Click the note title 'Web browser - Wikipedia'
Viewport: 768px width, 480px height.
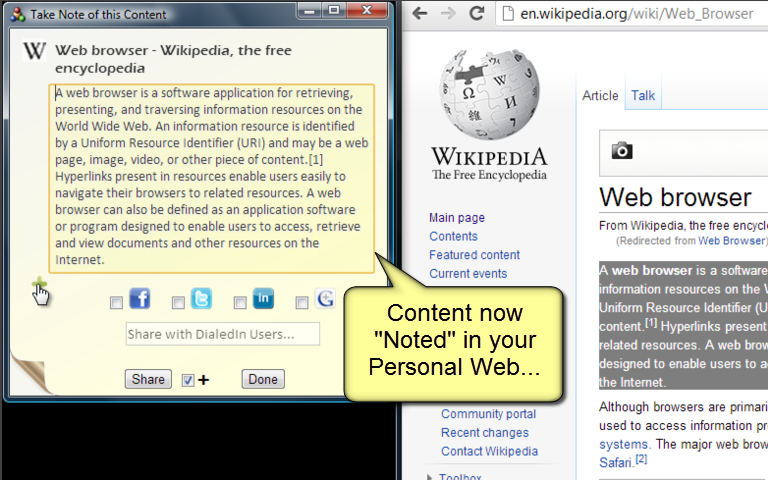173,59
